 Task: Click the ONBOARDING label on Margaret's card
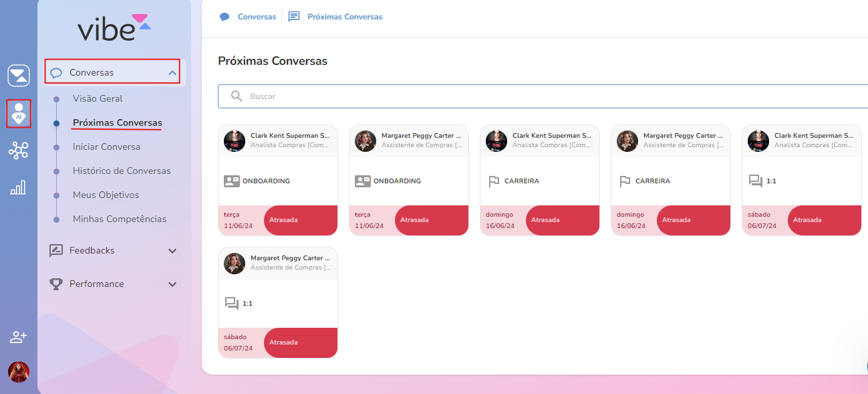tap(397, 181)
